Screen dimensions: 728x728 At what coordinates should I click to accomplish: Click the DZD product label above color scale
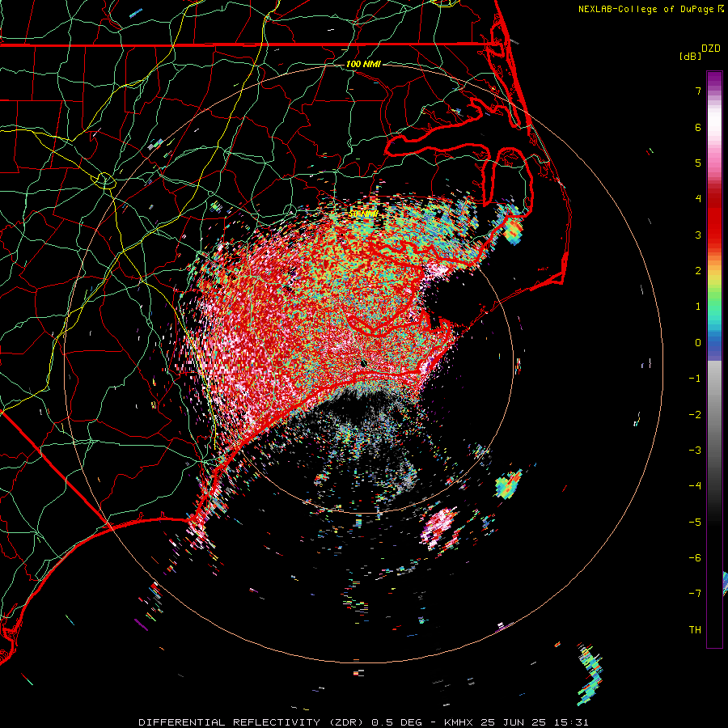pos(711,49)
